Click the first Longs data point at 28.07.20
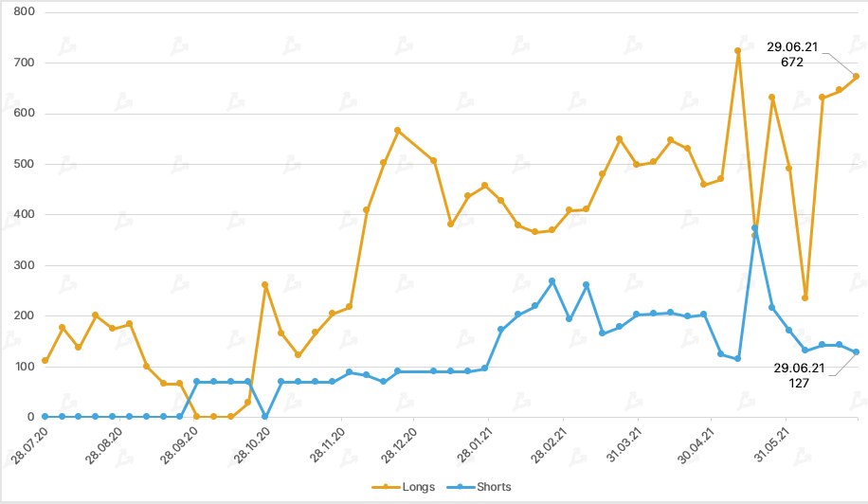Image resolution: width=868 pixels, height=504 pixels. (45, 361)
